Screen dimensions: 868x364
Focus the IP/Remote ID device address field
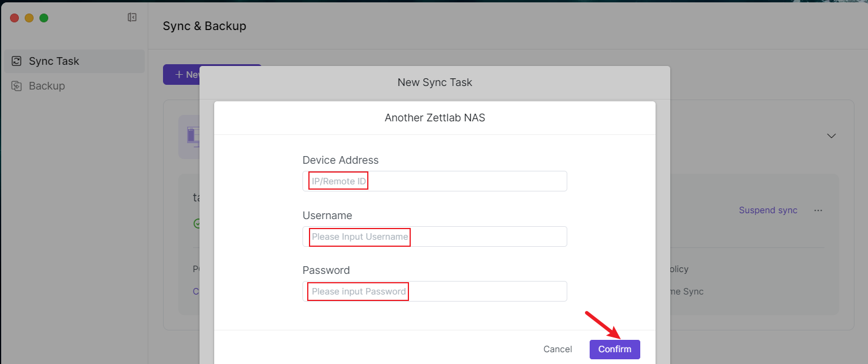[x=434, y=181]
